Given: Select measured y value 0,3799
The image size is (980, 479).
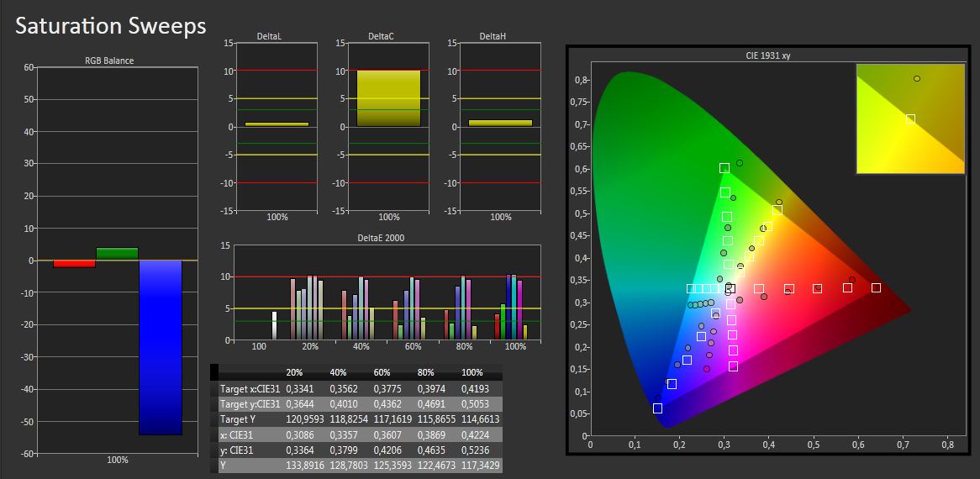Looking at the screenshot, I should [x=343, y=450].
